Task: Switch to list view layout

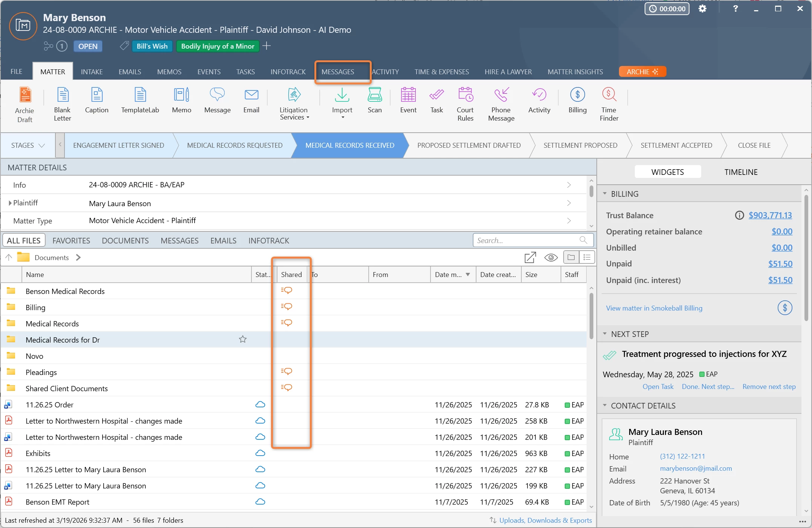Action: (x=587, y=257)
